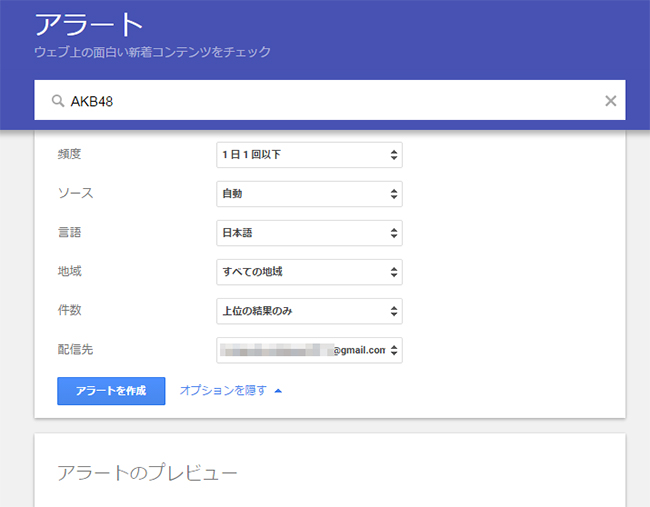Click the アラートを作成 button
This screenshot has height=507, width=650.
point(111,391)
